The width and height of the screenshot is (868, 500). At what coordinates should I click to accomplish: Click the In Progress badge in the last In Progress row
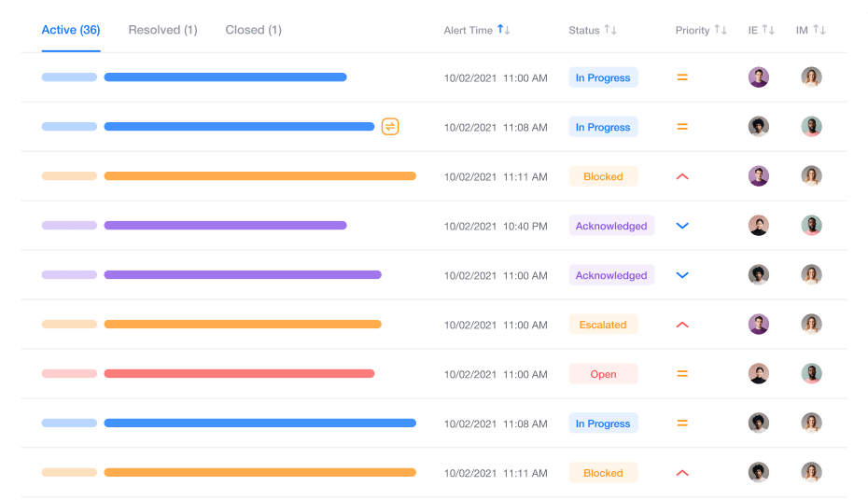click(603, 424)
